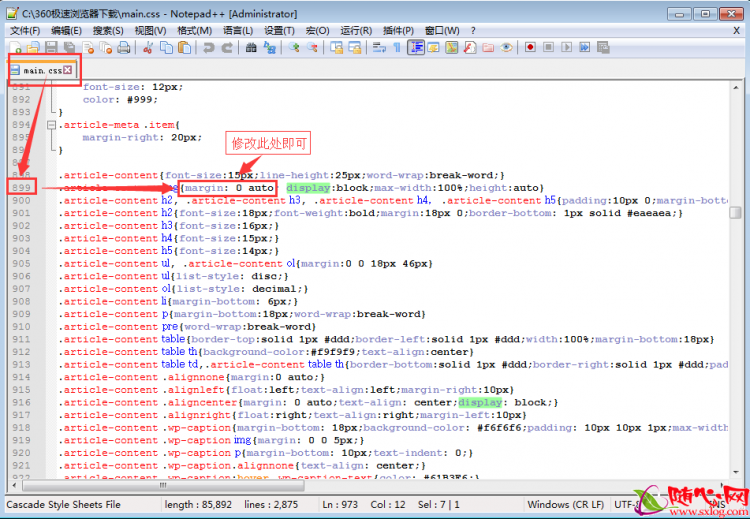This screenshot has height=519, width=750.
Task: Stop macro recording
Action: coord(548,47)
